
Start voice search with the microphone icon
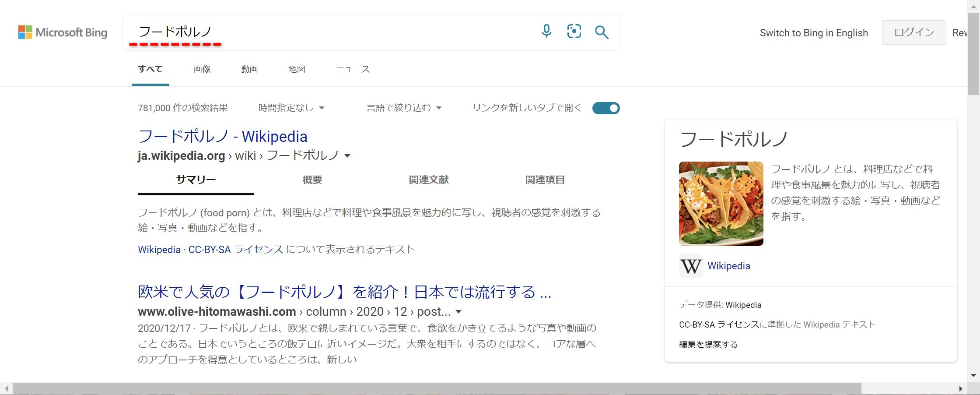pyautogui.click(x=546, y=32)
